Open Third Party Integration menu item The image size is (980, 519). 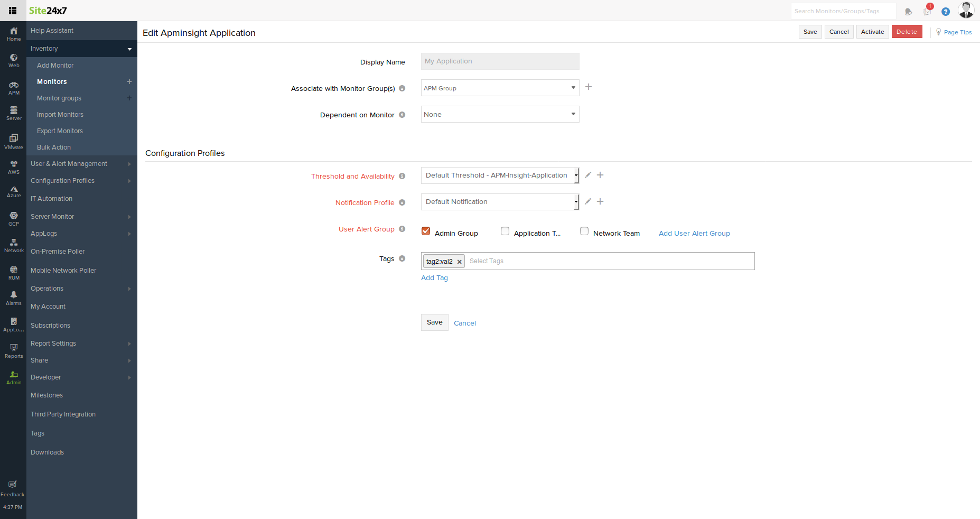(63, 414)
